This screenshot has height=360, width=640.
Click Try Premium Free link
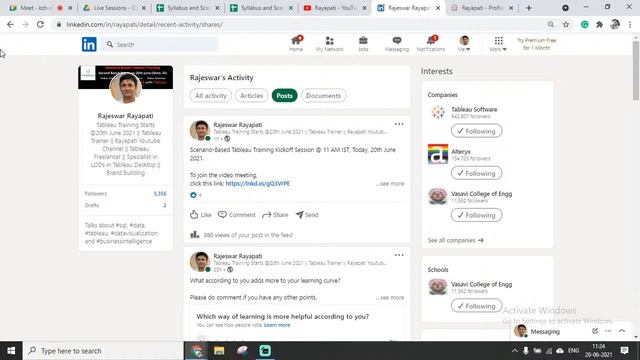coord(537,44)
